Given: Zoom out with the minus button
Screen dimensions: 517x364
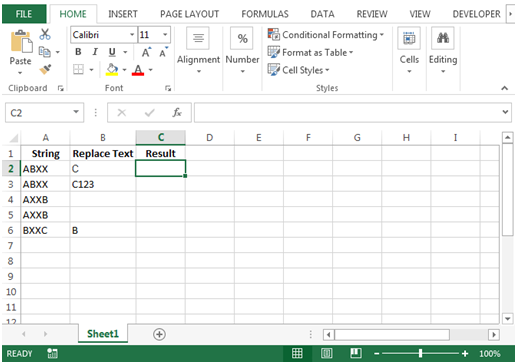Looking at the screenshot, I should click(x=376, y=353).
